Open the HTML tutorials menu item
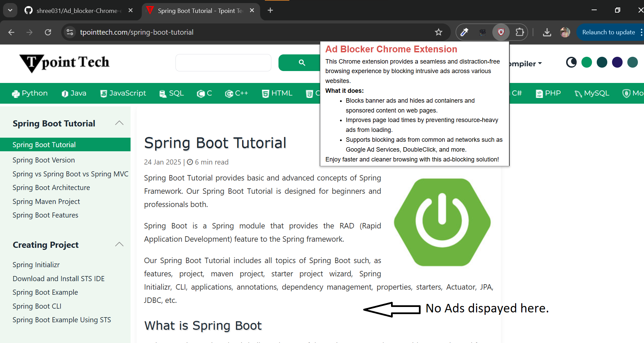Viewport: 644px width, 343px height. coord(277,93)
